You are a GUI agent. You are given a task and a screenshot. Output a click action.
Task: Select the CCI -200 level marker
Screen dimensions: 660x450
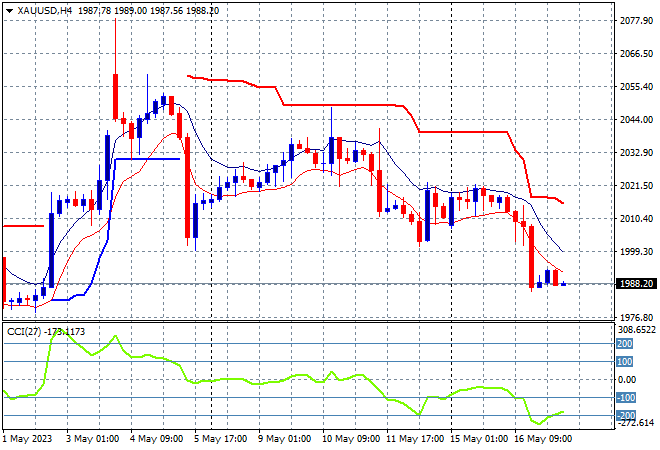pyautogui.click(x=625, y=415)
